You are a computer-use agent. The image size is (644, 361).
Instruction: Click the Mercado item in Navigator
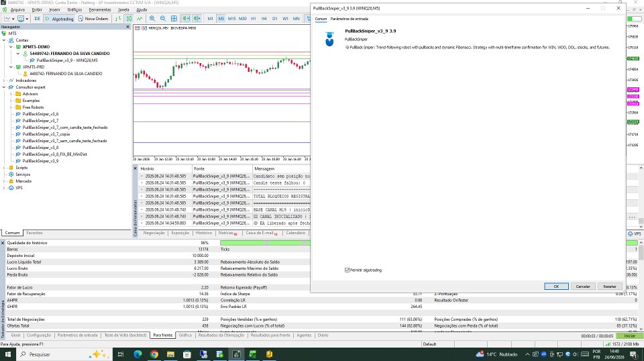click(23, 181)
